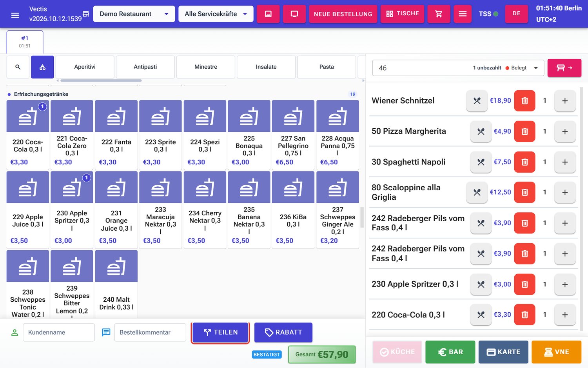This screenshot has height=368, width=588.
Task: Focus the Bestellkommentar input field
Action: (x=150, y=332)
